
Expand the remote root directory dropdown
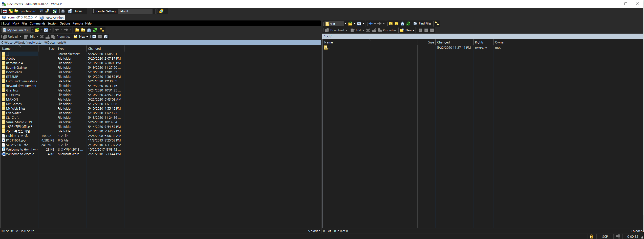[x=346, y=24]
